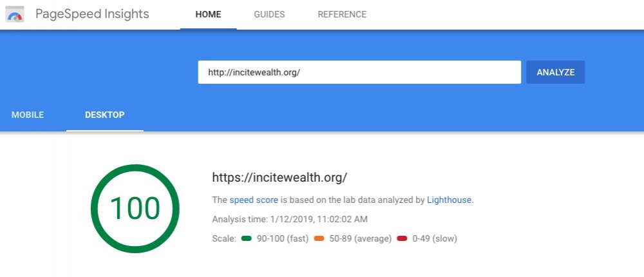Click the red slow scale indicator
644x277 pixels.
[x=402, y=238]
